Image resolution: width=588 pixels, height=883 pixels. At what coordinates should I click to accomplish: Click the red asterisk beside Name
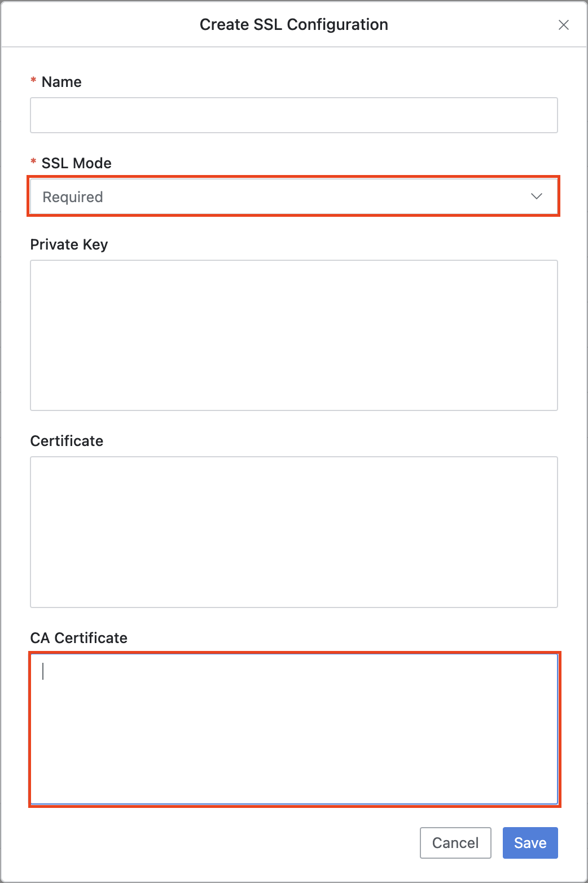pyautogui.click(x=33, y=81)
